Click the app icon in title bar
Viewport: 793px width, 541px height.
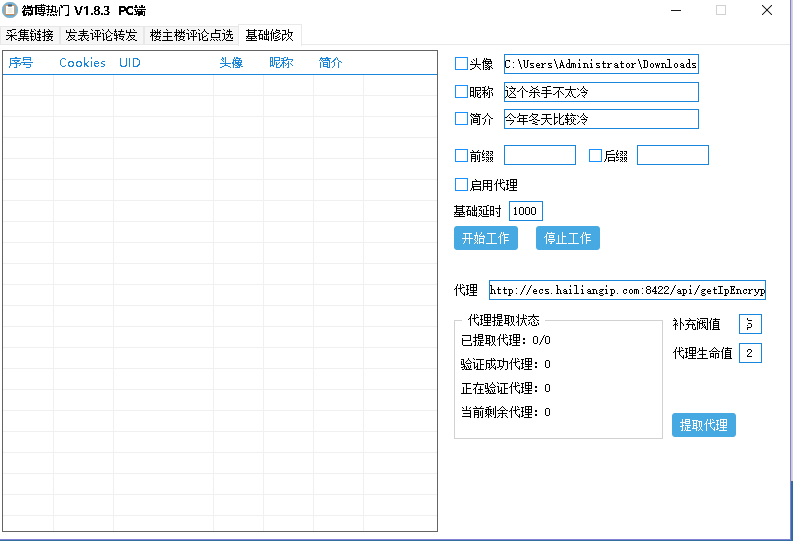(11, 11)
